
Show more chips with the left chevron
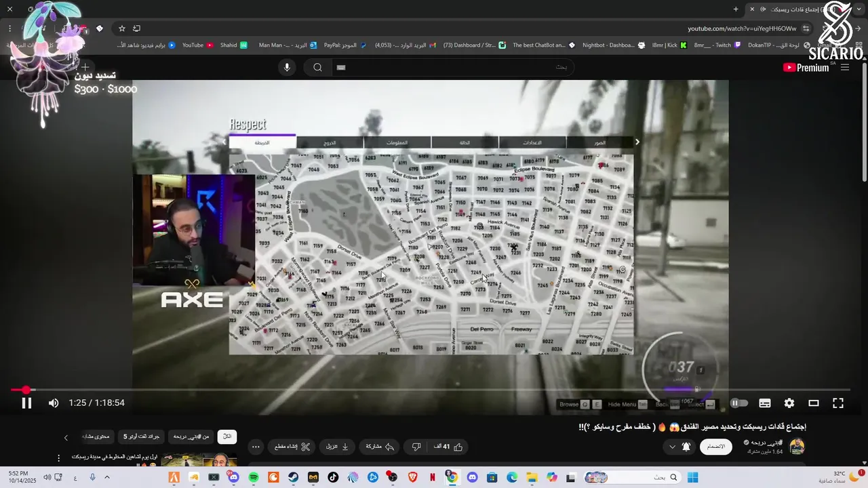coord(66,437)
